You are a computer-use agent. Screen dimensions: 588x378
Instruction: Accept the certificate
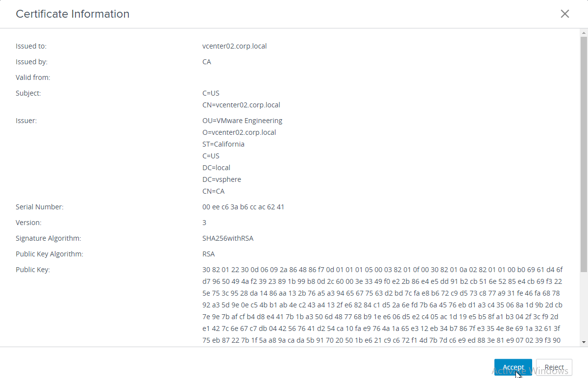[x=513, y=367]
